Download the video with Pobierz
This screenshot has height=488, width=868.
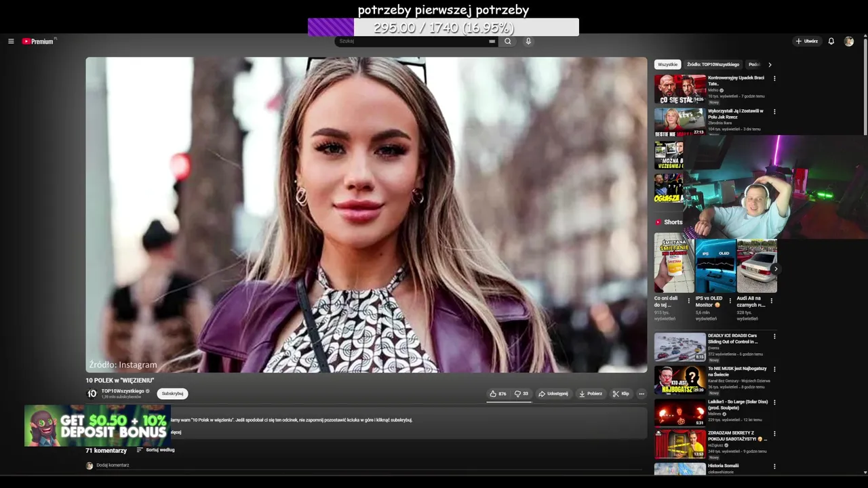[591, 394]
